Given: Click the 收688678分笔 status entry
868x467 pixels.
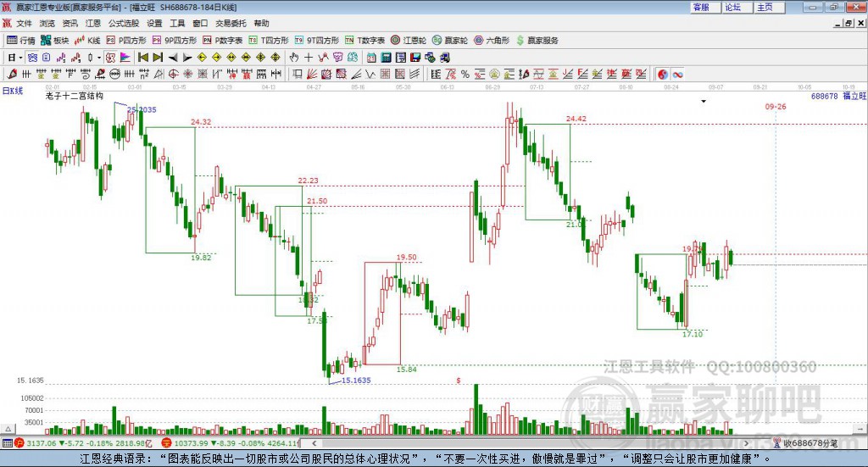Looking at the screenshot, I should [805, 443].
